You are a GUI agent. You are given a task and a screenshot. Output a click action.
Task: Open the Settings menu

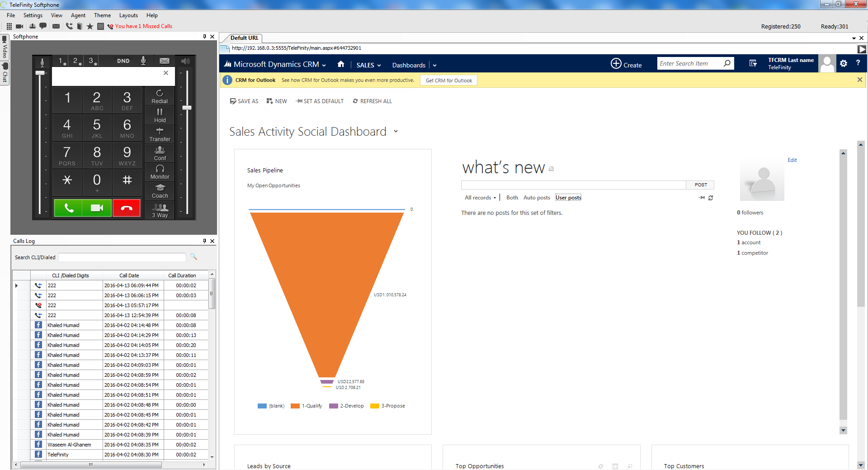pos(33,15)
